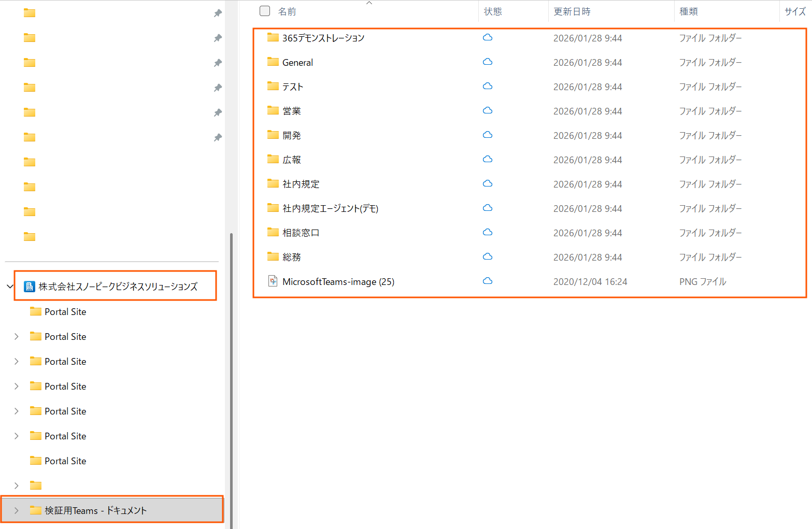Click the 社内規定 folder icon

pyautogui.click(x=273, y=183)
